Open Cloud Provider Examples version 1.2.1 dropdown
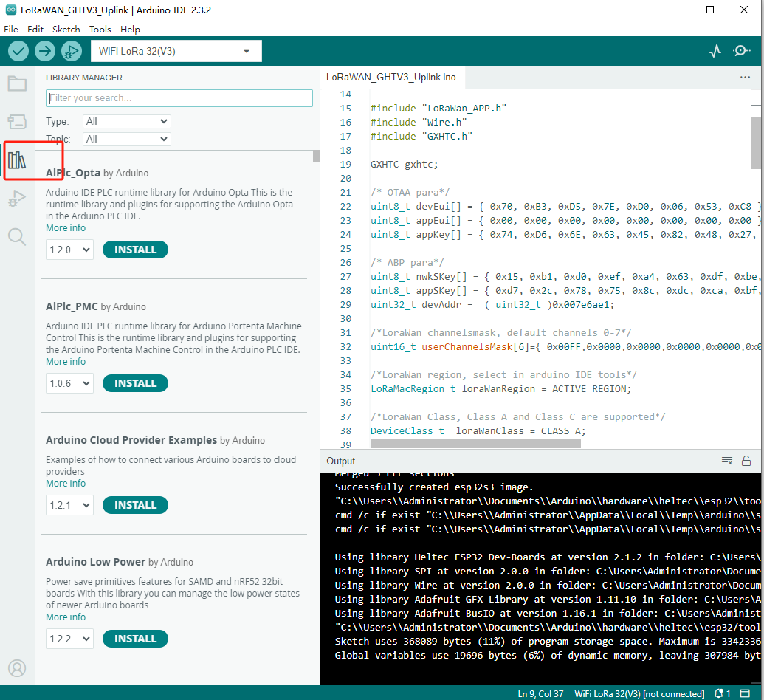 point(69,505)
